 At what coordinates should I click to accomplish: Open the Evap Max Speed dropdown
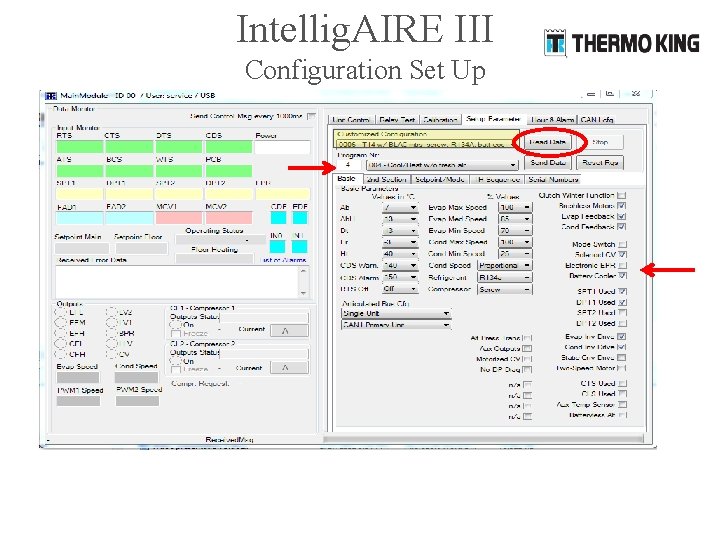515,208
